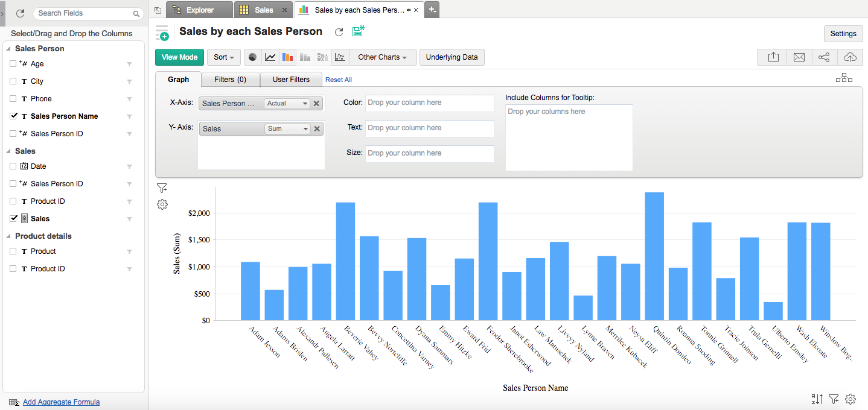Viewport: 868px width, 410px height.
Task: Check the Age field checkbox
Action: click(x=13, y=63)
